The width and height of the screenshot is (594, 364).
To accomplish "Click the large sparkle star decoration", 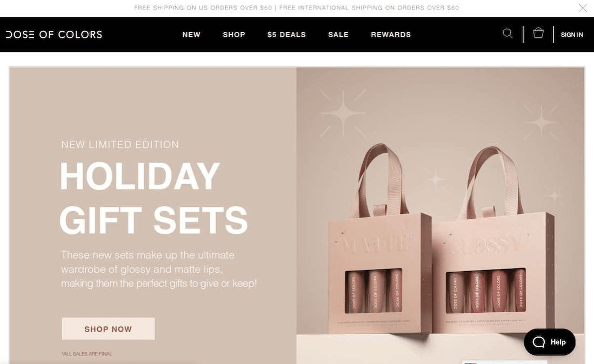I will pos(343,113).
